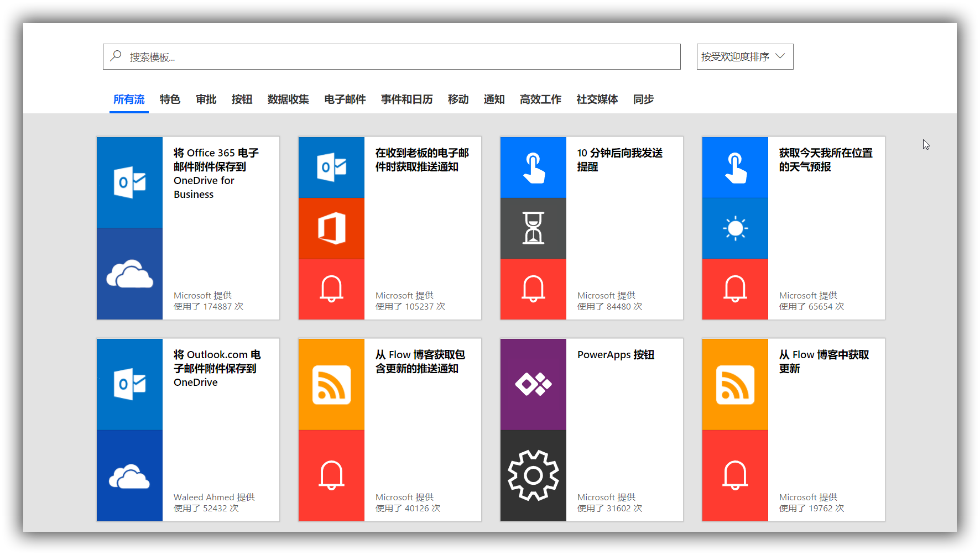Click OneDrive cloud icon on Outlook.com card

(129, 475)
